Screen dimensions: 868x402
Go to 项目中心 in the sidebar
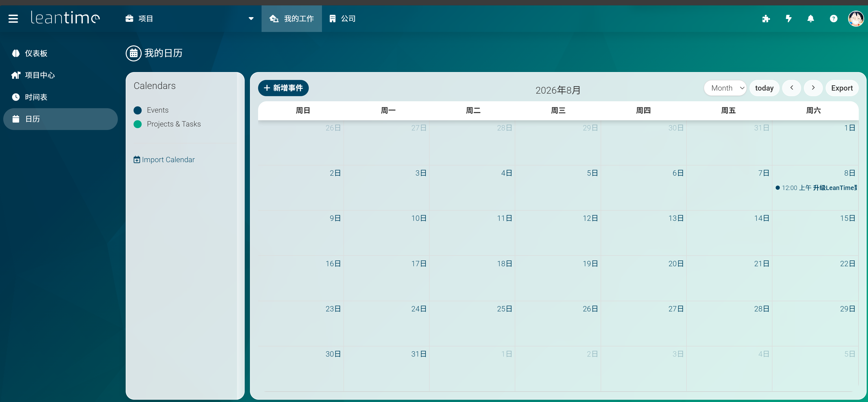[x=39, y=75]
